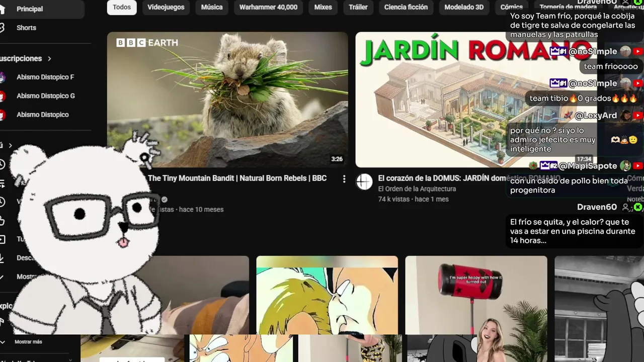The width and height of the screenshot is (644, 362).
Task: Open Shorts in the sidebar
Action: pyautogui.click(x=26, y=28)
